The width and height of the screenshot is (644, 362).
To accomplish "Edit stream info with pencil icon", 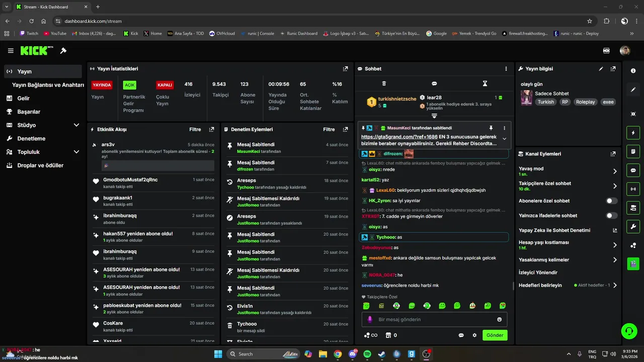I will click(601, 69).
